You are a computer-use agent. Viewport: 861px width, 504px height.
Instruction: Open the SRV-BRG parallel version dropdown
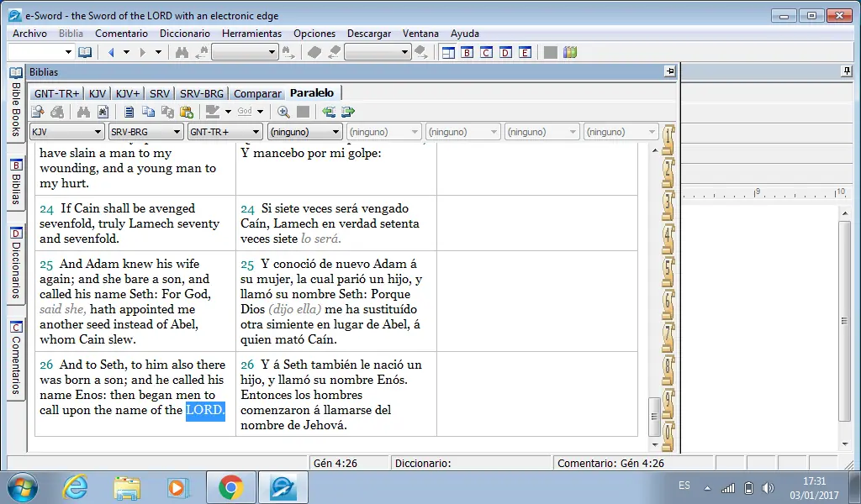click(x=146, y=132)
